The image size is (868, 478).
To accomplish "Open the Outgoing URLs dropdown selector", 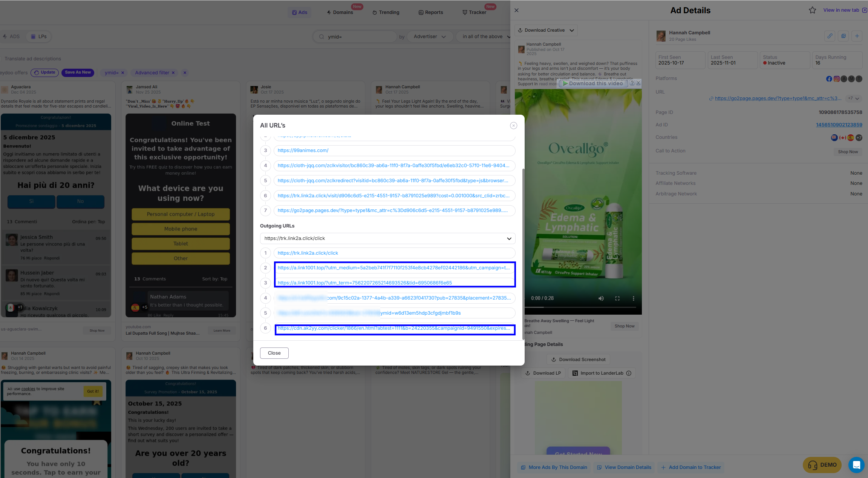I will [387, 238].
